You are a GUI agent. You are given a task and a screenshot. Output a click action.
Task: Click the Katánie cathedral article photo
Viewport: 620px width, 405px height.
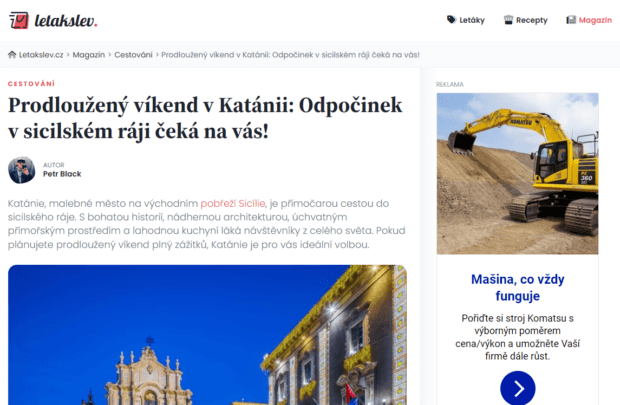point(207,335)
